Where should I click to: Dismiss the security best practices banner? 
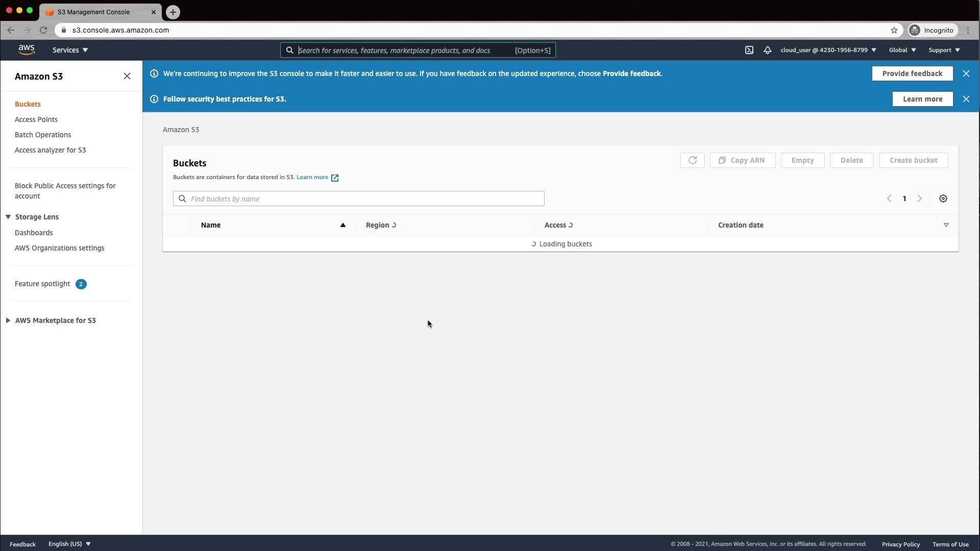(x=966, y=99)
